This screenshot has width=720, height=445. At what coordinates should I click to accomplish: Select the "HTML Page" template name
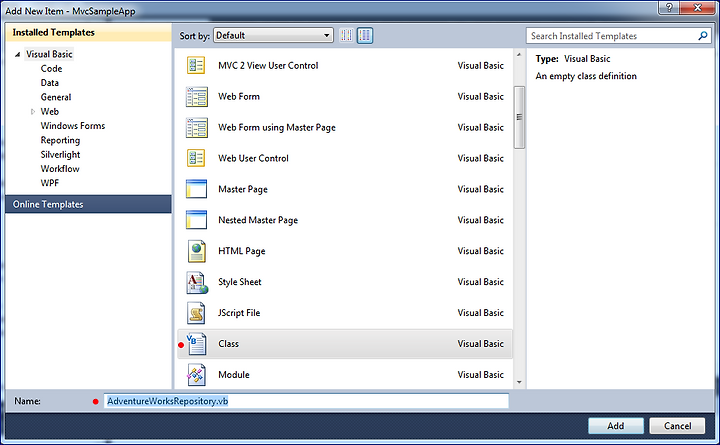(x=242, y=251)
